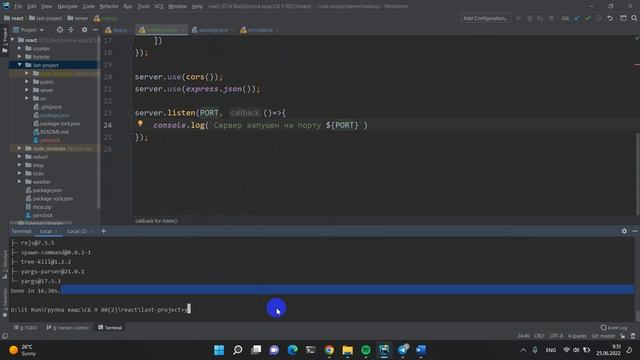Collapse the react root folder
The image size is (640, 360).
(x=12, y=40)
